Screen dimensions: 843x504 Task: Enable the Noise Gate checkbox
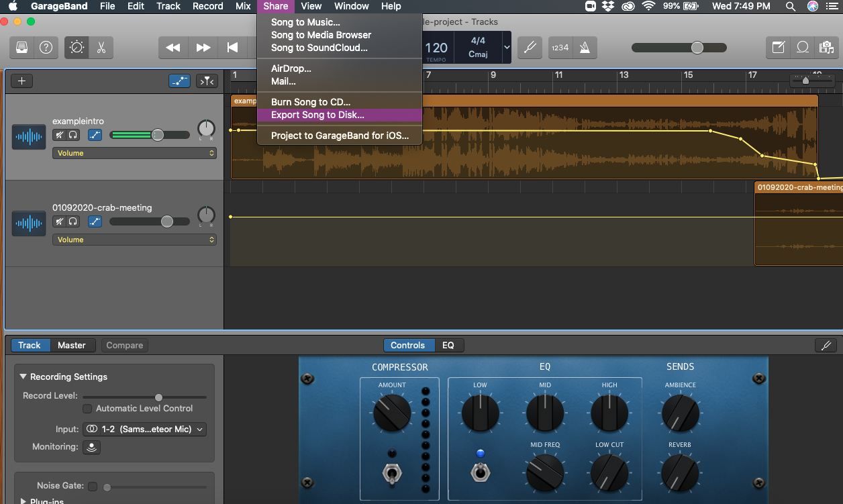pyautogui.click(x=93, y=486)
